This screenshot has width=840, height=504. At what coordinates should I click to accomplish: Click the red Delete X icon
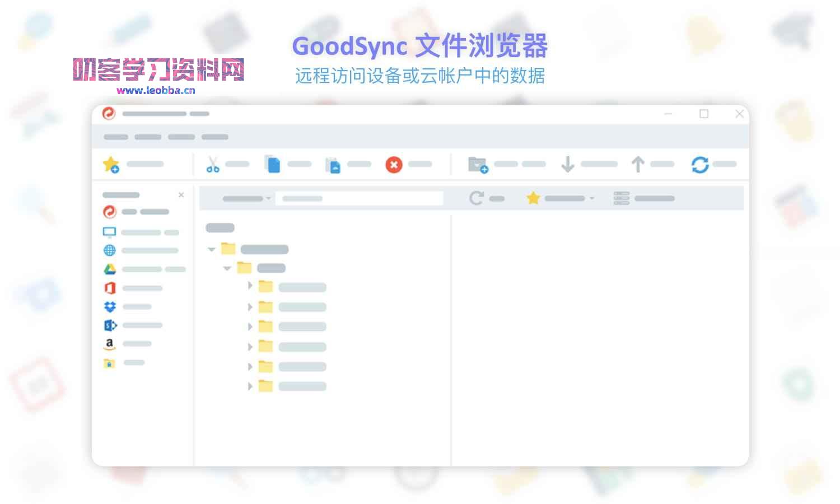pyautogui.click(x=394, y=165)
